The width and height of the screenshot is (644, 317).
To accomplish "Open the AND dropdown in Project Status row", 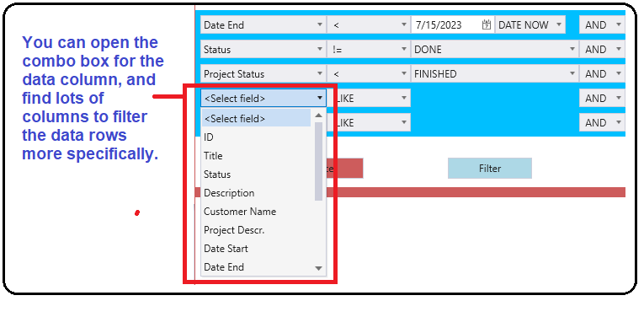I will pyautogui.click(x=602, y=74).
